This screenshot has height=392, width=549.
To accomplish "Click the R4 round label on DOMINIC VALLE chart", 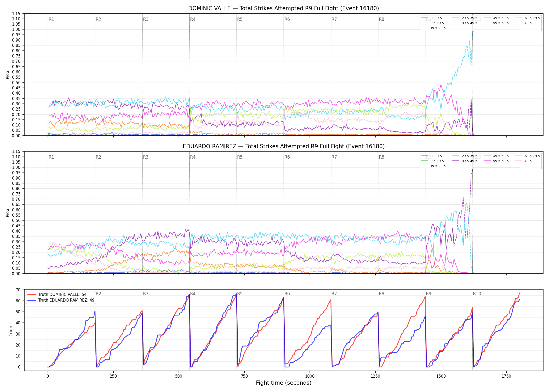I will (x=193, y=19).
